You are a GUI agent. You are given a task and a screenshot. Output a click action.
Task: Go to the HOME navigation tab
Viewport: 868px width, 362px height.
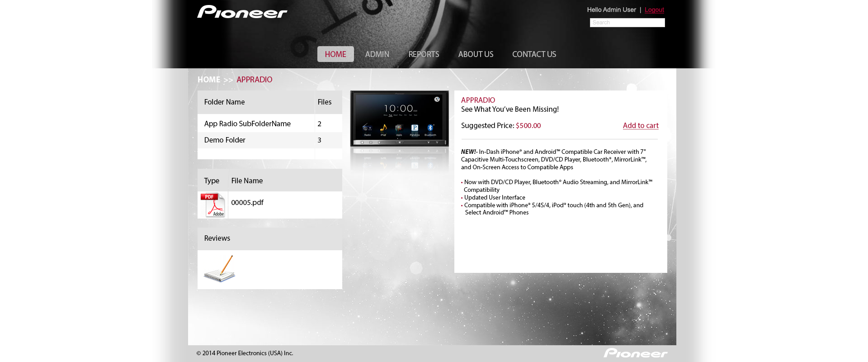[335, 54]
